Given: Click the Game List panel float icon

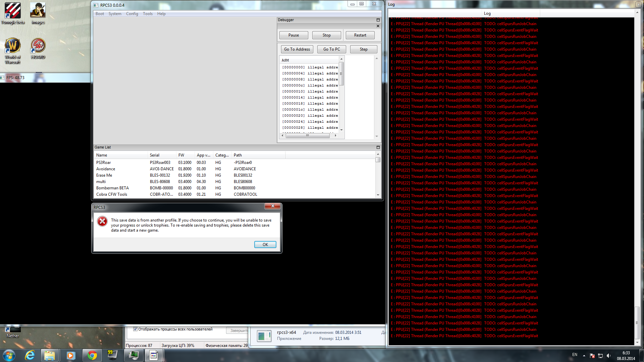Looking at the screenshot, I should click(378, 147).
